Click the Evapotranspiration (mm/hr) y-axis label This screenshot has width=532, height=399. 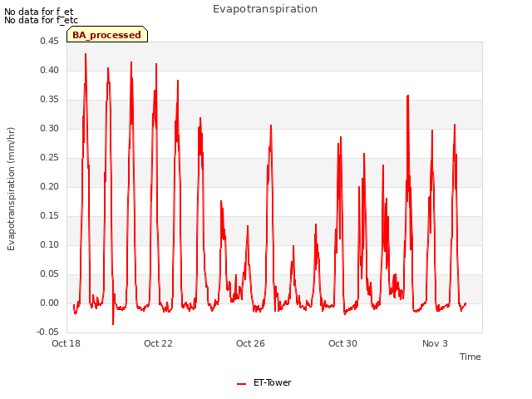11,189
